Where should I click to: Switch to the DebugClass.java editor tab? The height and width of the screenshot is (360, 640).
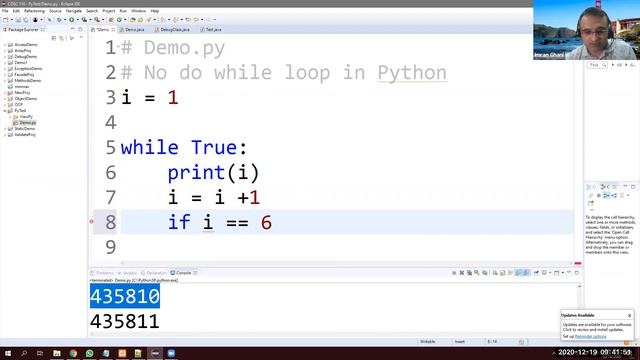[x=173, y=30]
